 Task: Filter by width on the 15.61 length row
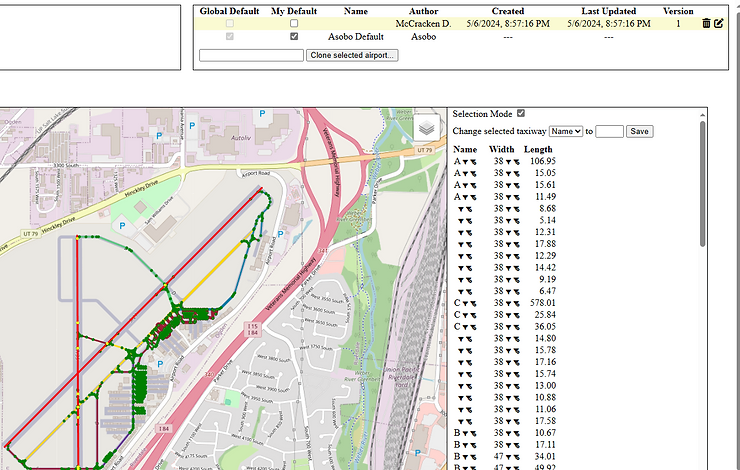coord(509,185)
